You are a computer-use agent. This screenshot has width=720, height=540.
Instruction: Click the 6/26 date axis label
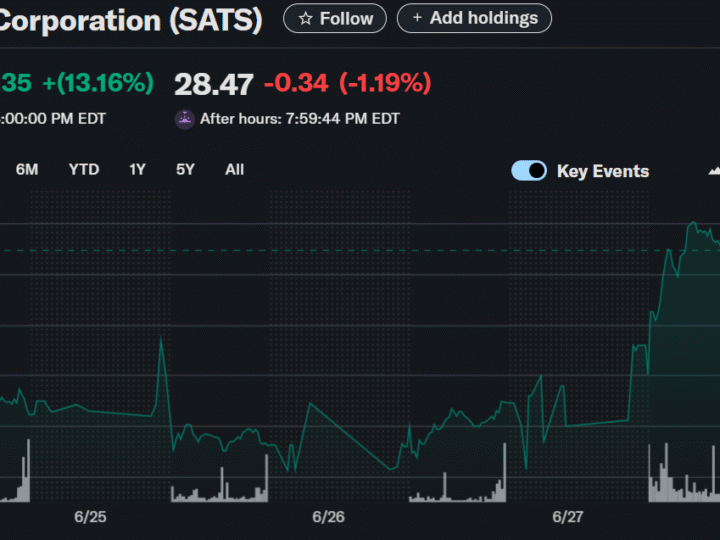328,517
